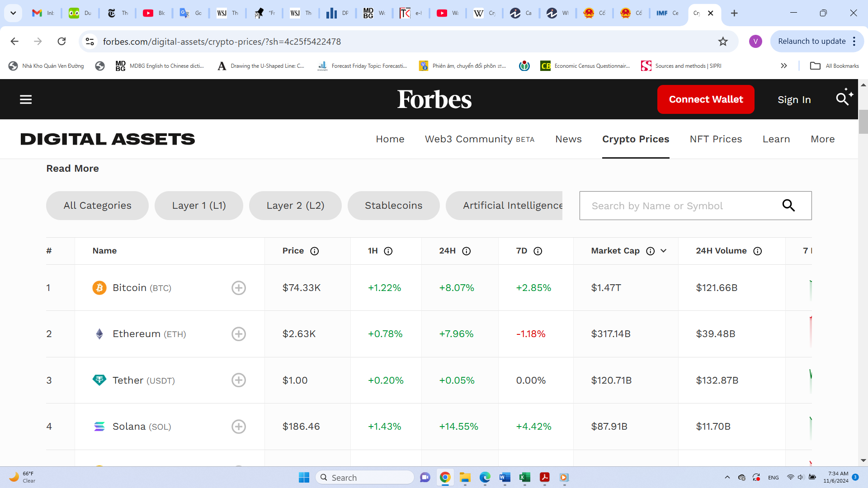Screen dimensions: 868x488
Task: Filter by Artificial Intelligence category
Action: pyautogui.click(x=504, y=206)
